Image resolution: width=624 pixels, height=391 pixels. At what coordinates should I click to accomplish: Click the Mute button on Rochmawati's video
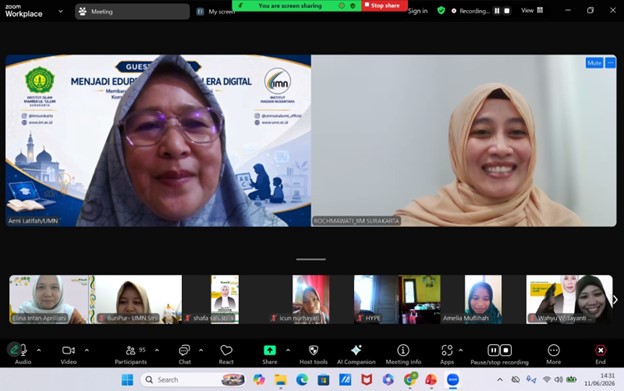pyautogui.click(x=594, y=63)
